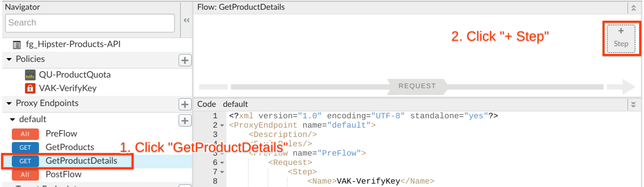The height and width of the screenshot is (187, 644).
Task: Click the QU-ProductQuota policy icon
Action: click(30, 75)
